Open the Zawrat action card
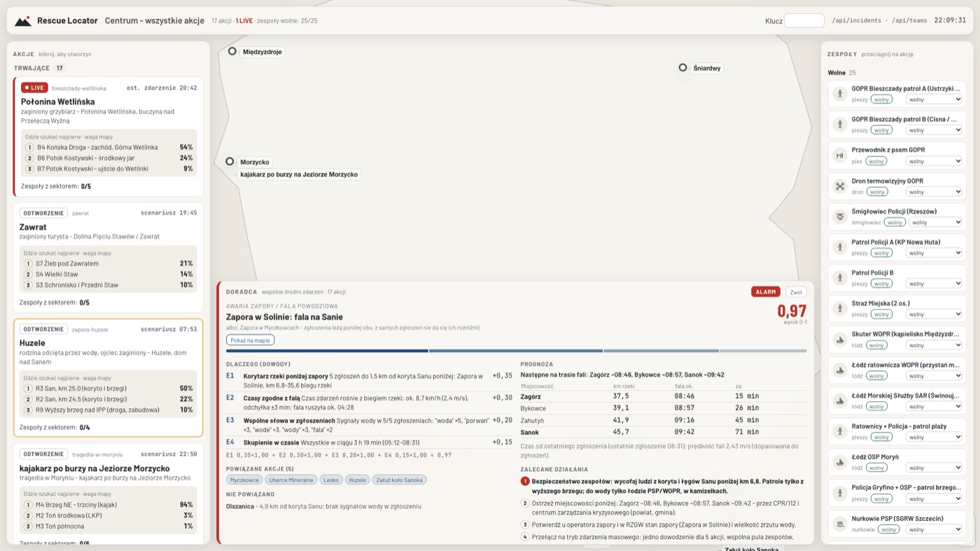This screenshot has width=980, height=551. 108,258
